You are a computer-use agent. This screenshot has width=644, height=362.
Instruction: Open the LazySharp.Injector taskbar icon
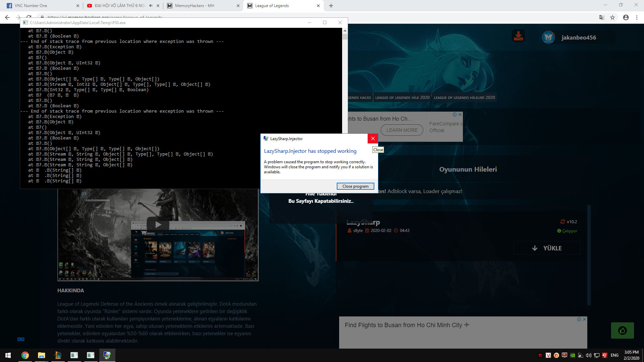(107, 355)
